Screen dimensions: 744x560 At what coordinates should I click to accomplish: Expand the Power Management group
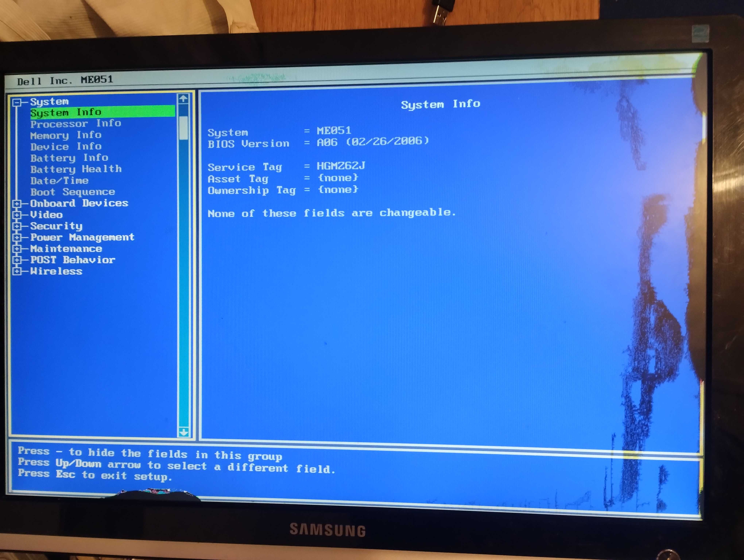(x=17, y=238)
